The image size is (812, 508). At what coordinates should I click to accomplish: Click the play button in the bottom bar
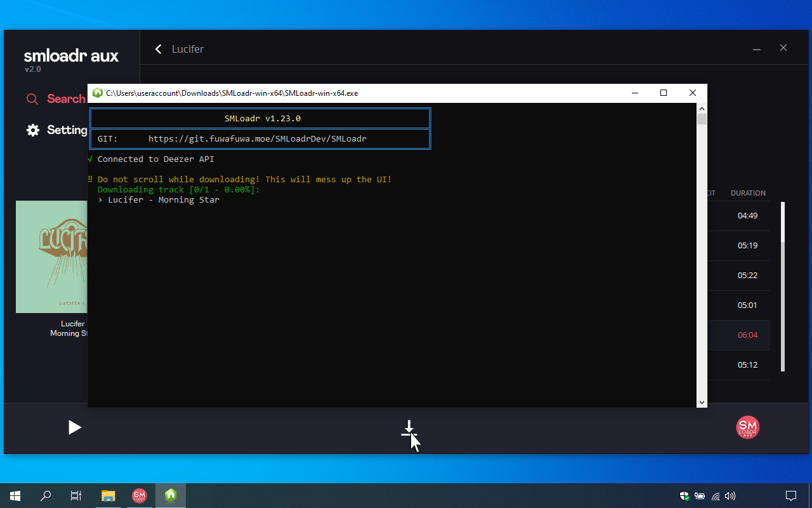coord(75,427)
